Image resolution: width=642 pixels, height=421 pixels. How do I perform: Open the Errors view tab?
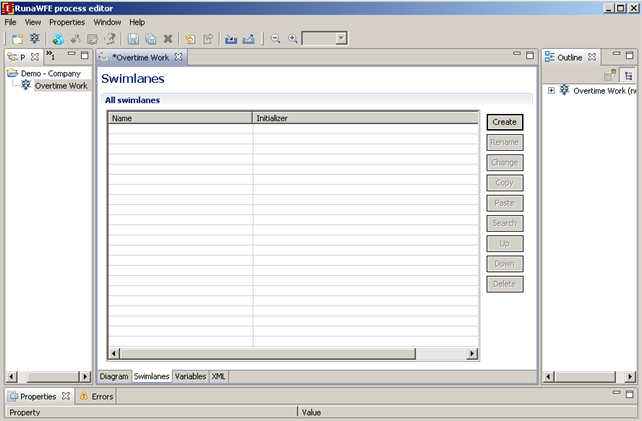[102, 396]
